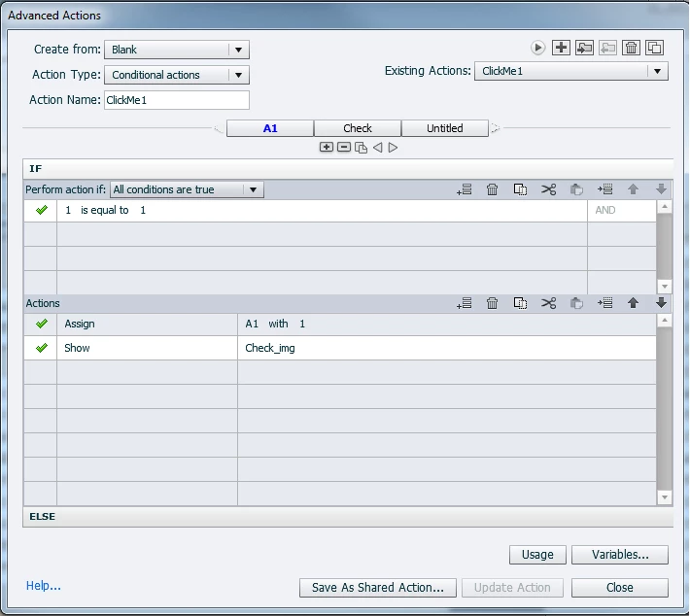Click the Import shared action icon
Viewport: 690px width, 616px height.
[584, 48]
